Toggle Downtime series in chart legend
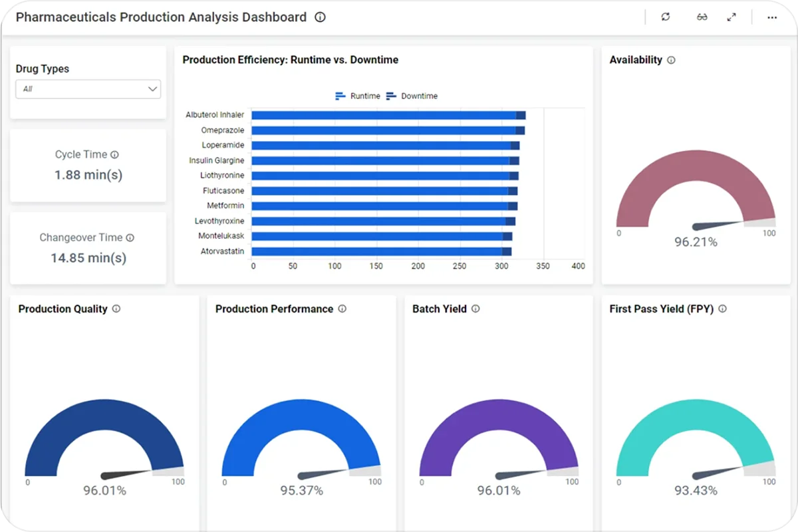 point(412,96)
